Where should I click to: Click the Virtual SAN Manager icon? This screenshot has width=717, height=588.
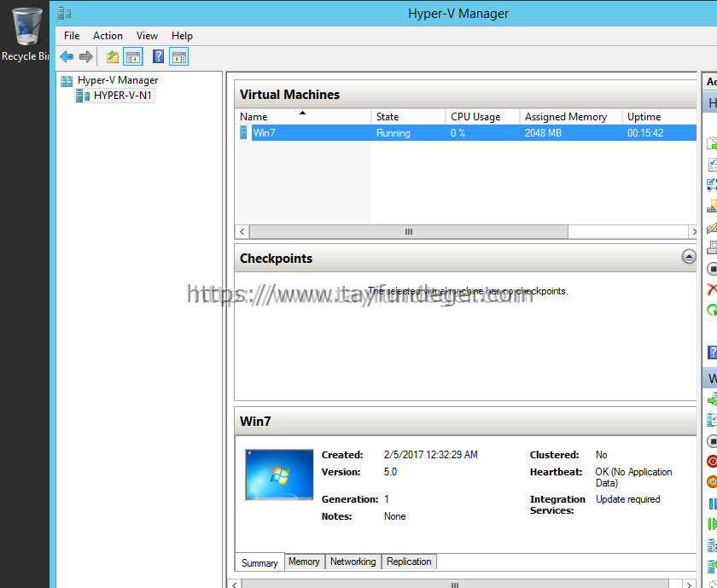coord(712,206)
